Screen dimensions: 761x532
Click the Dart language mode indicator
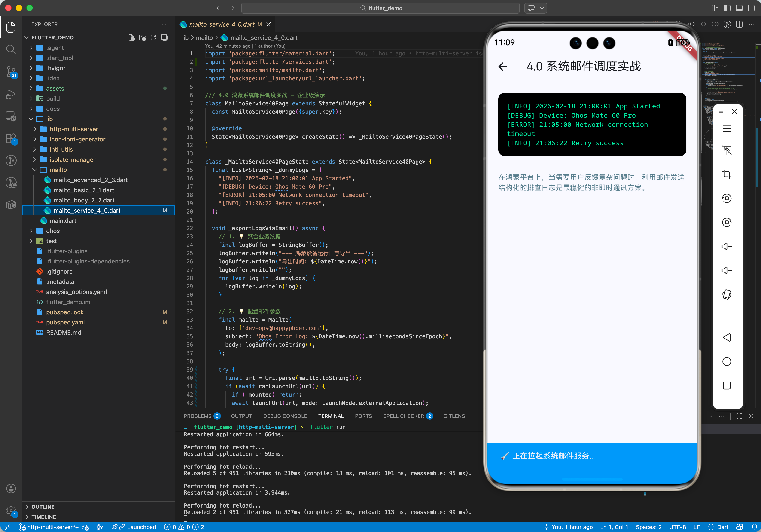click(x=722, y=527)
